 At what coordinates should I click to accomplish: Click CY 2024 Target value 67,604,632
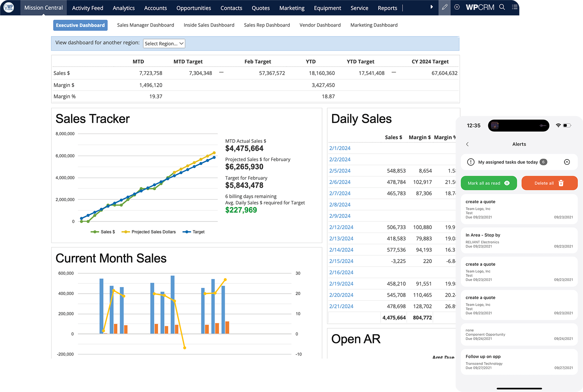445,73
